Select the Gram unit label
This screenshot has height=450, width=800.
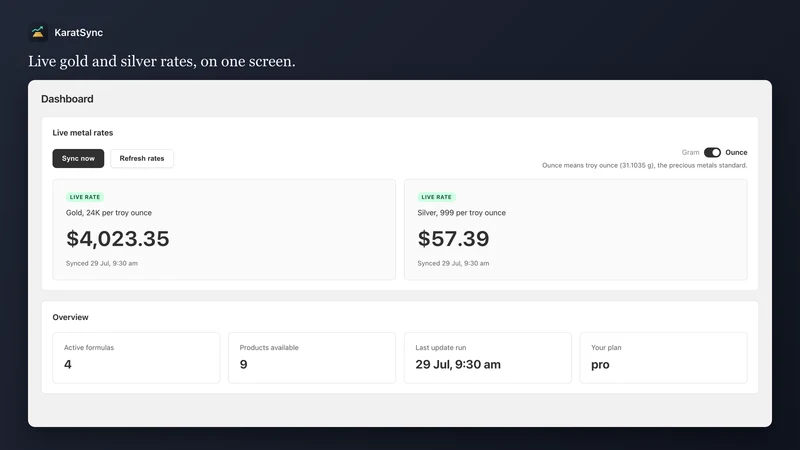coord(690,153)
